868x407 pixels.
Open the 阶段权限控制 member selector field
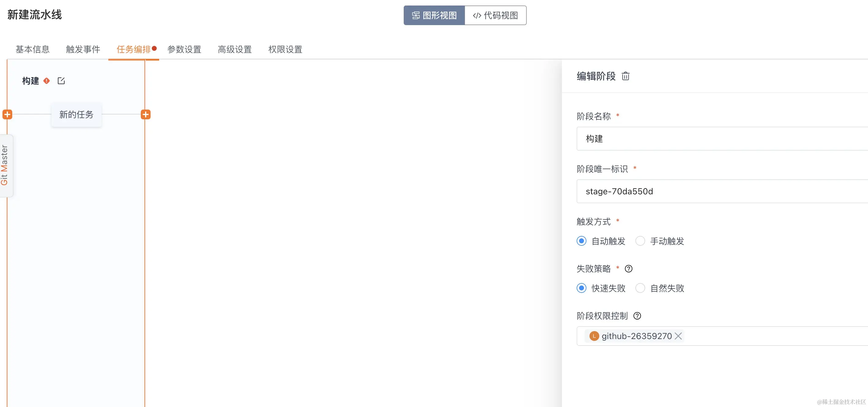click(775, 336)
